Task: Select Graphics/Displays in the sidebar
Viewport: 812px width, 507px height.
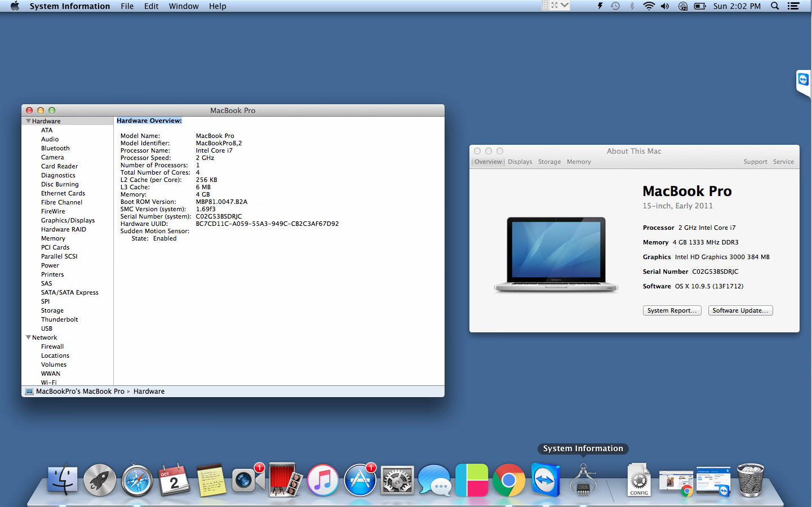Action: pos(68,220)
